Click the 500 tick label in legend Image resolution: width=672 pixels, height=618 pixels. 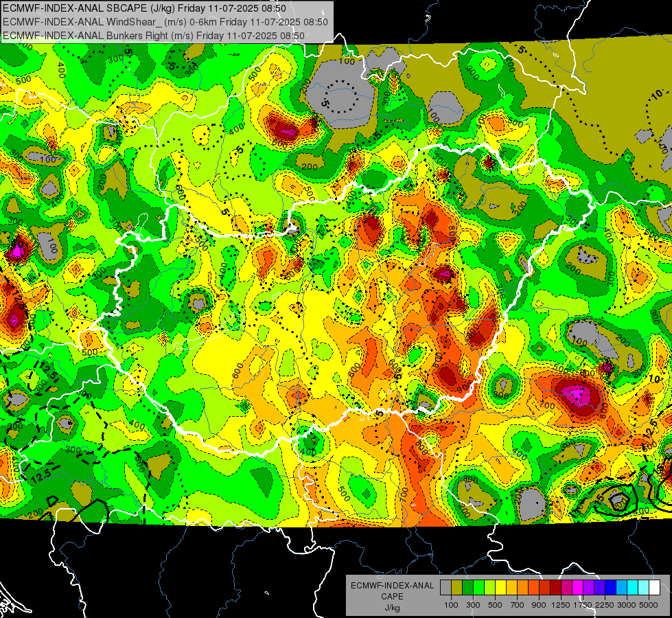[495, 605]
